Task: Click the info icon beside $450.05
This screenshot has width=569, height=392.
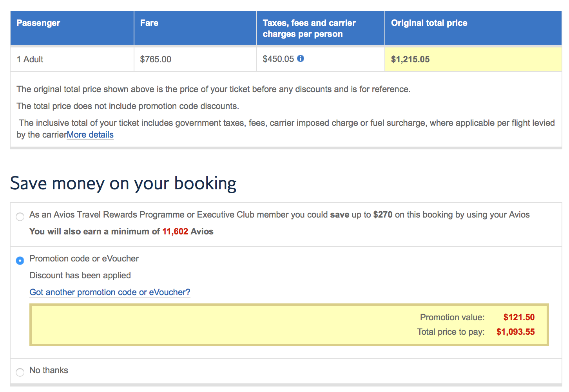Action: pos(301,58)
